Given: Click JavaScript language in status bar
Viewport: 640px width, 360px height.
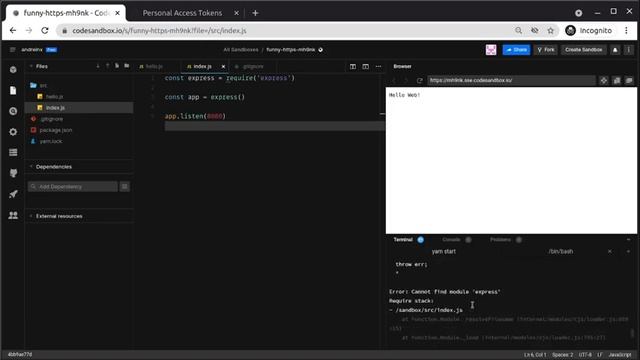Looking at the screenshot, I should pyautogui.click(x=620, y=355).
